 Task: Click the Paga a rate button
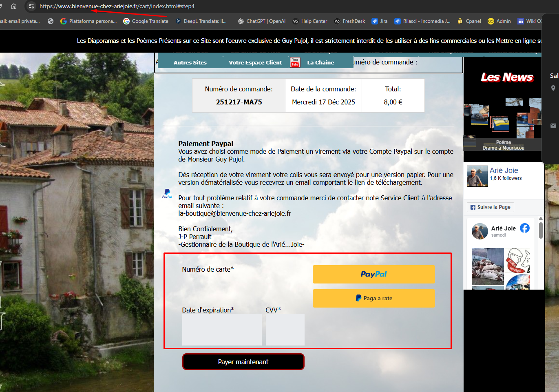click(x=373, y=298)
